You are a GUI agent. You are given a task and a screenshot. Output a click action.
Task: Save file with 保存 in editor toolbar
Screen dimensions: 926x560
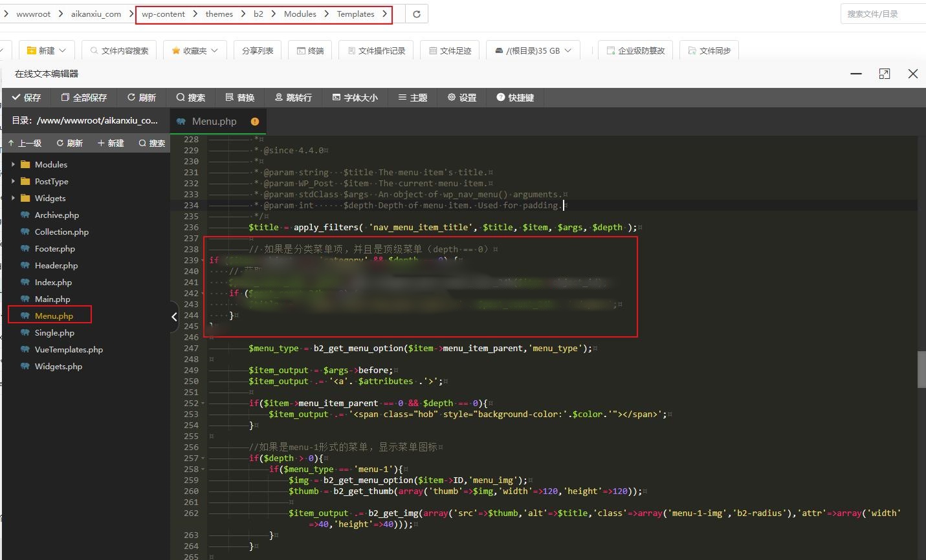(27, 98)
